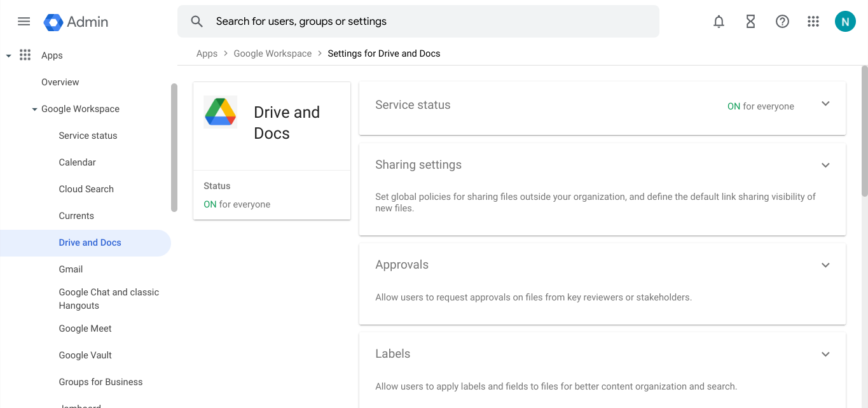This screenshot has height=408, width=868.
Task: Expand the Approvals card chevron
Action: point(825,265)
